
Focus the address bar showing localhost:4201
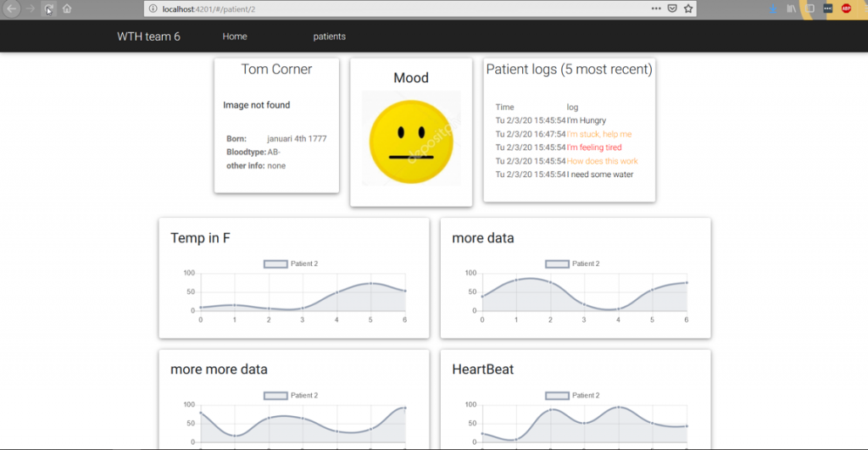pyautogui.click(x=398, y=8)
